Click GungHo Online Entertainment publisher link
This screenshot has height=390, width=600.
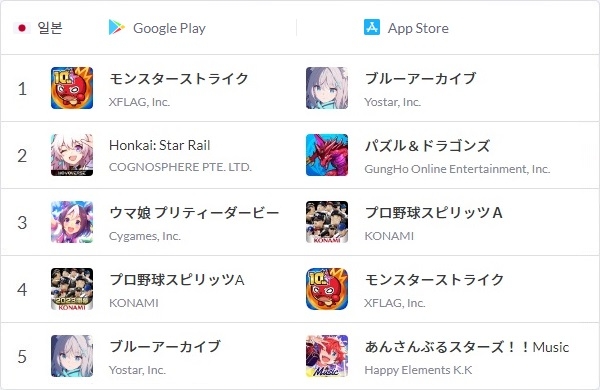pos(457,169)
